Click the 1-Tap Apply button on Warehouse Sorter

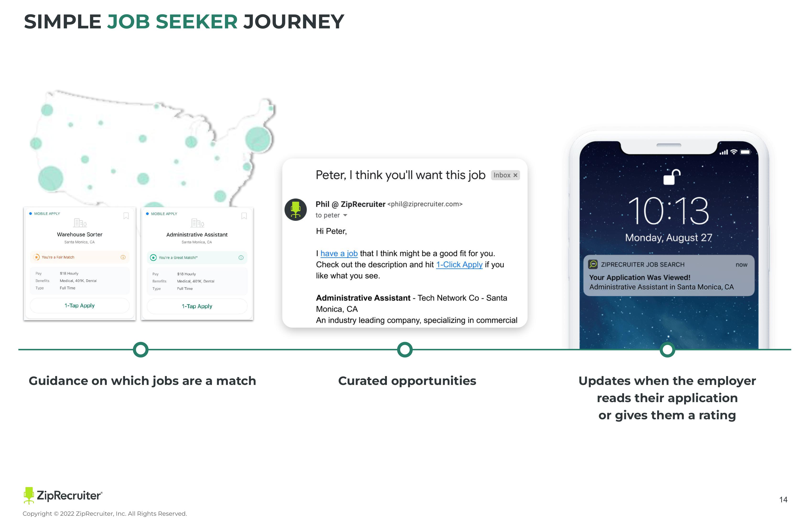[x=79, y=306]
